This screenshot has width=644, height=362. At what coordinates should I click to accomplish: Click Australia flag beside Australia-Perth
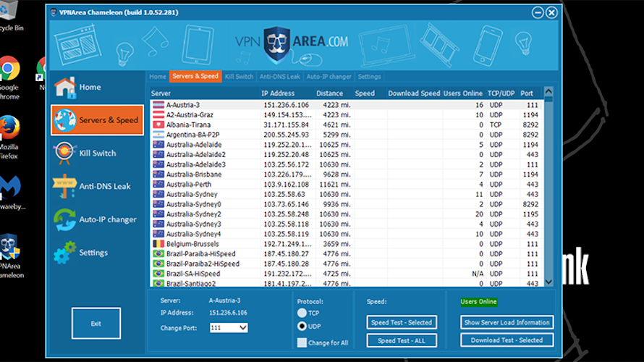(158, 184)
